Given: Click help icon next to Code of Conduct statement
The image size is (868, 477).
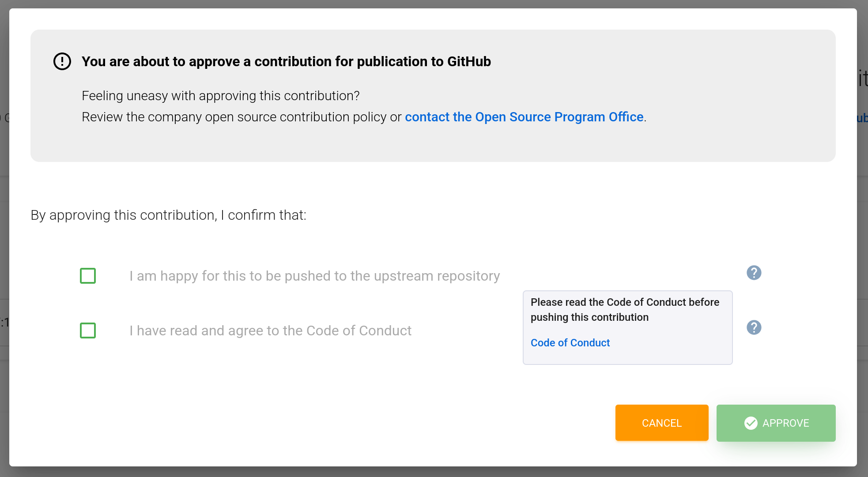Looking at the screenshot, I should tap(754, 327).
